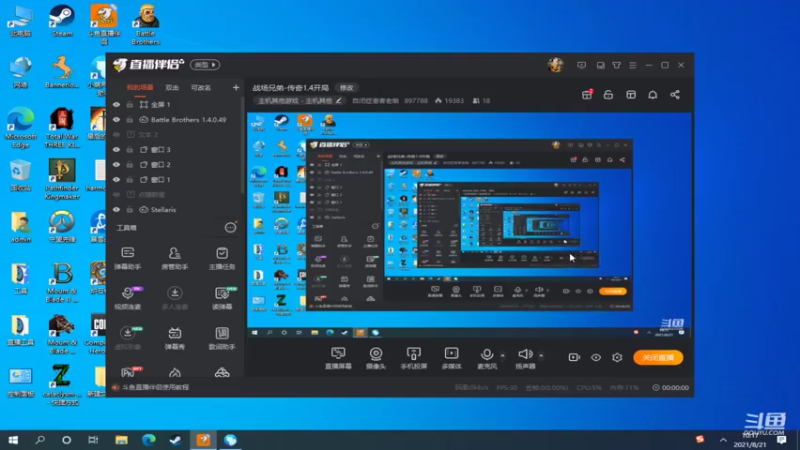800x450 pixels.
Task: Open the Battle Brothers desktop shortcut
Action: click(145, 24)
